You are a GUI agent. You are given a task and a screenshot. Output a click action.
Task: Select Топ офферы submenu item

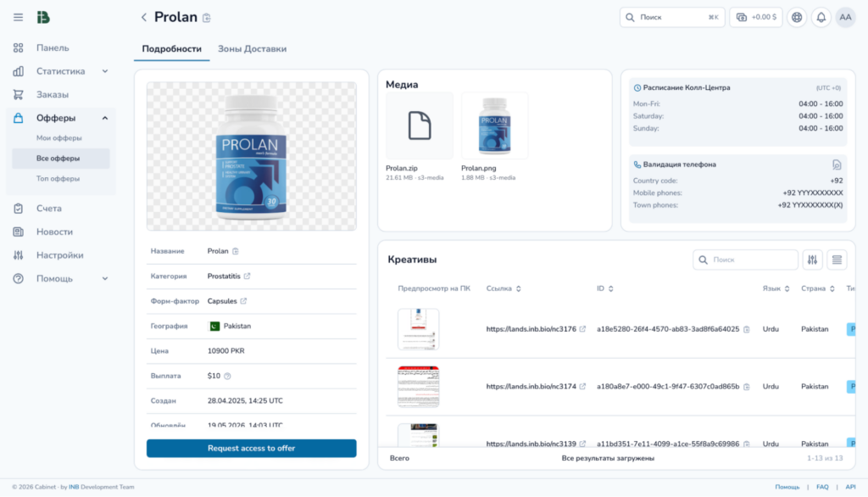click(x=58, y=178)
